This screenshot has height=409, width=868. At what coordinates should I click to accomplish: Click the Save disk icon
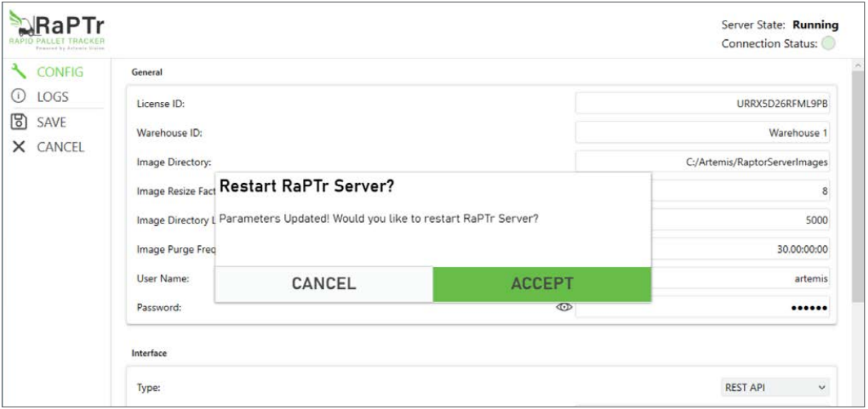point(19,122)
